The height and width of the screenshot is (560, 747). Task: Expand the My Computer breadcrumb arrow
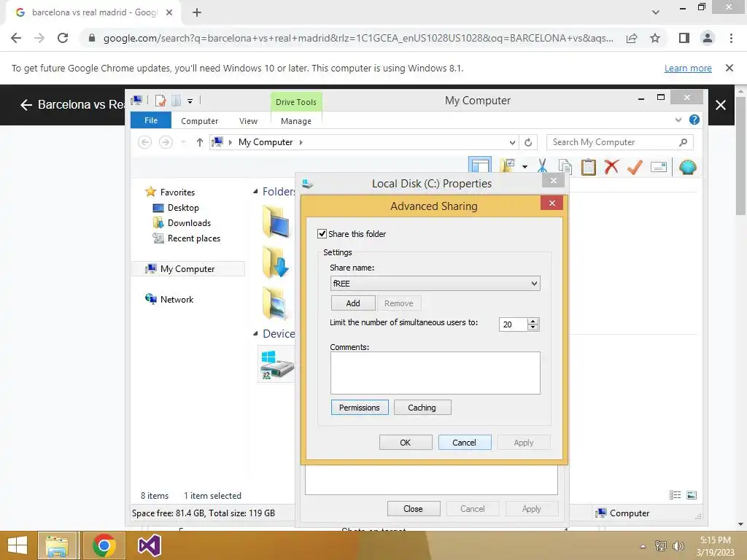point(301,142)
